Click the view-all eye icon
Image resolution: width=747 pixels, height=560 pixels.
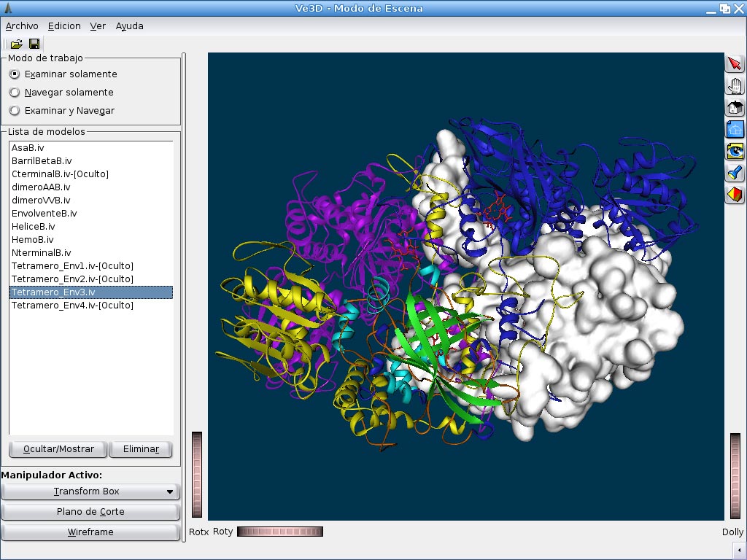point(735,151)
